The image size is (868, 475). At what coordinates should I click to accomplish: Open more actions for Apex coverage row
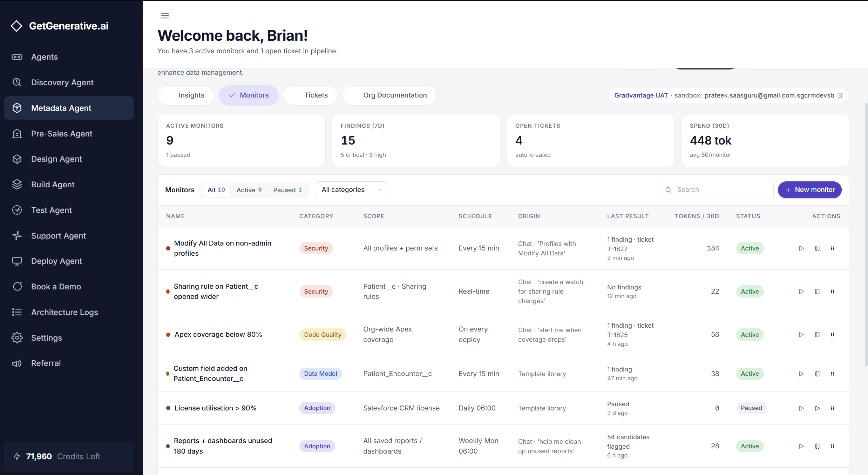click(833, 335)
